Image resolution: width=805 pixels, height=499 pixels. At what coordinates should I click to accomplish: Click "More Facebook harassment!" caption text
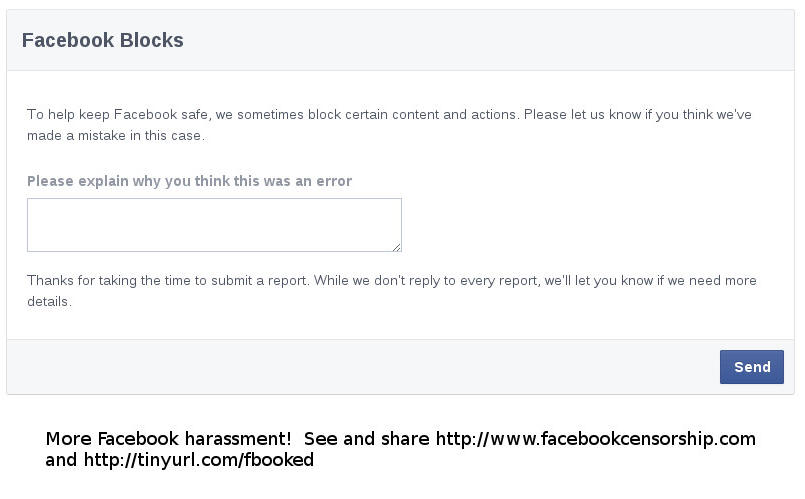(168, 439)
